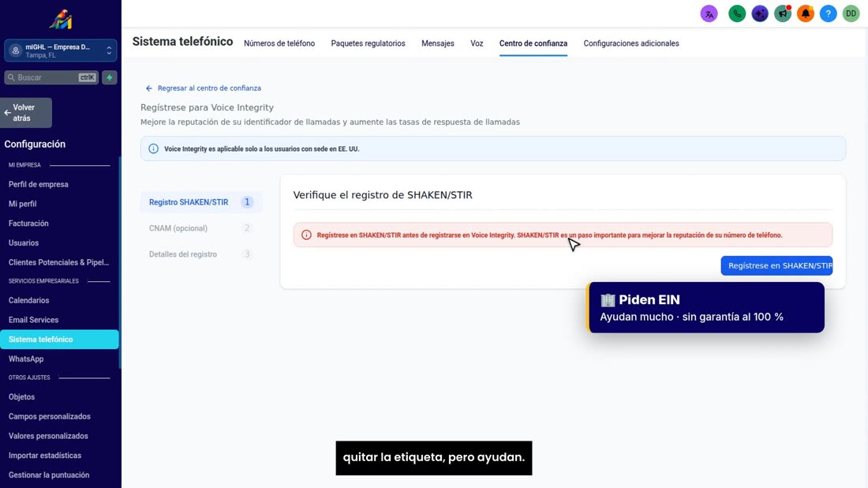Click the translate language icon

coord(709,14)
